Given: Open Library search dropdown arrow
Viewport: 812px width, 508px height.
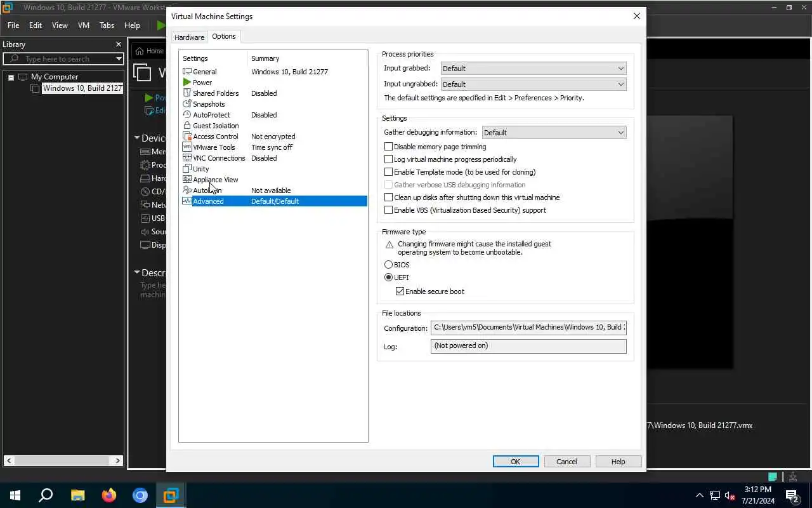Looking at the screenshot, I should coord(119,59).
